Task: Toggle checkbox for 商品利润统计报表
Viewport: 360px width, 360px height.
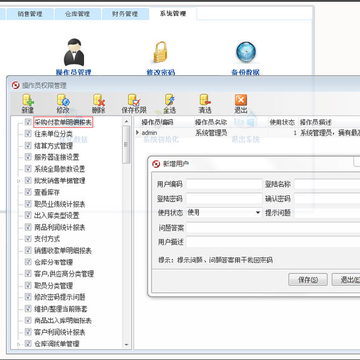Action: (28, 227)
